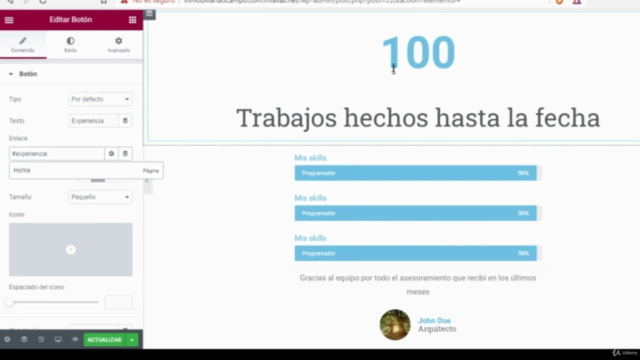Open link options gear icon

tap(111, 153)
